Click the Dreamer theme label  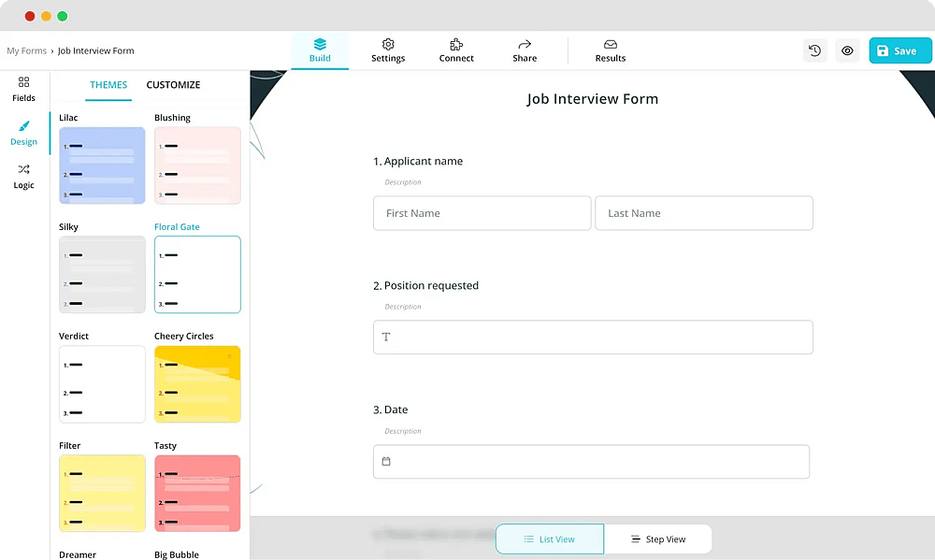[78, 554]
